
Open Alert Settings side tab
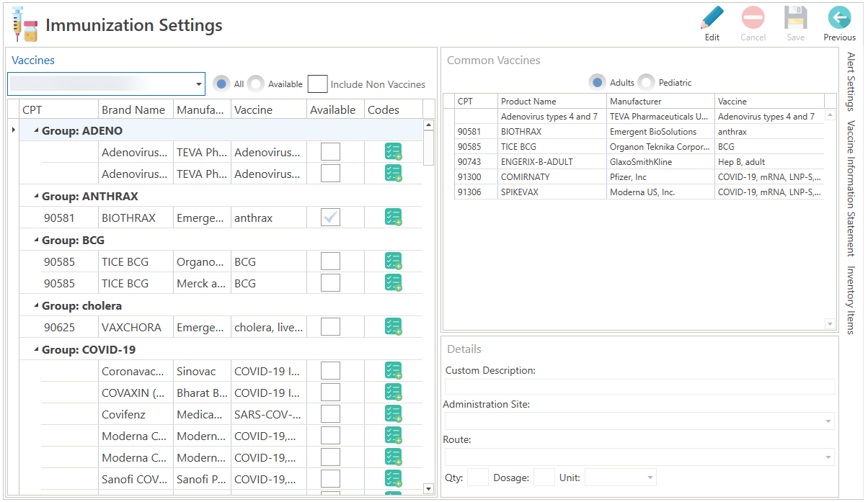pyautogui.click(x=851, y=81)
